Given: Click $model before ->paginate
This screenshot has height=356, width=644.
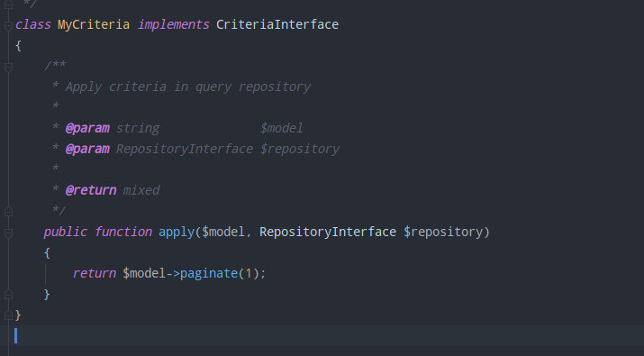Looking at the screenshot, I should 144,273.
